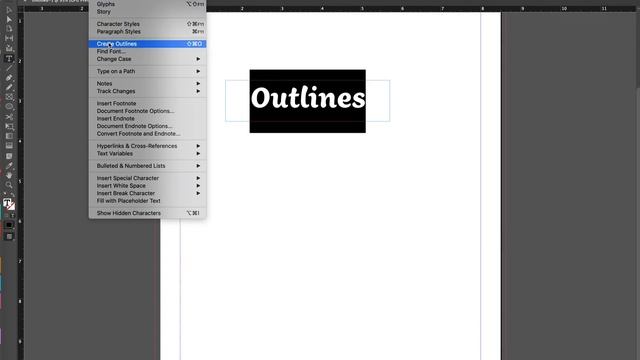Expand the Track Changes submenu

147,91
